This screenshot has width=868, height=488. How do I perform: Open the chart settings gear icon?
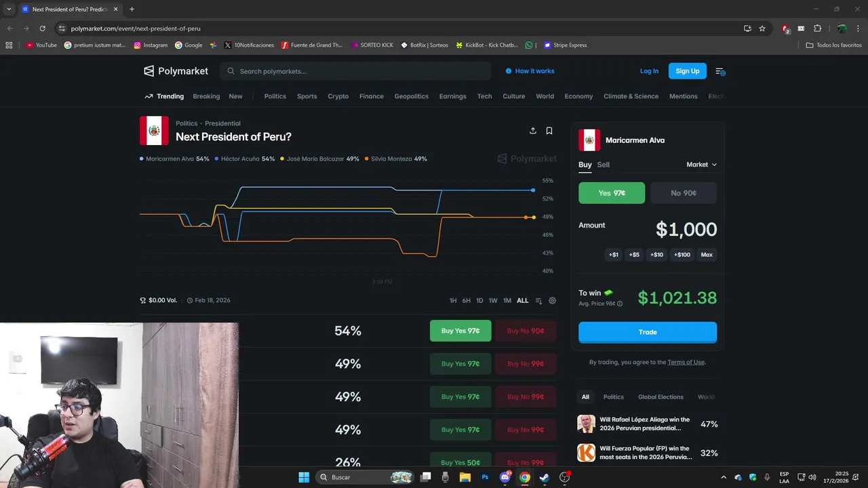pyautogui.click(x=553, y=300)
